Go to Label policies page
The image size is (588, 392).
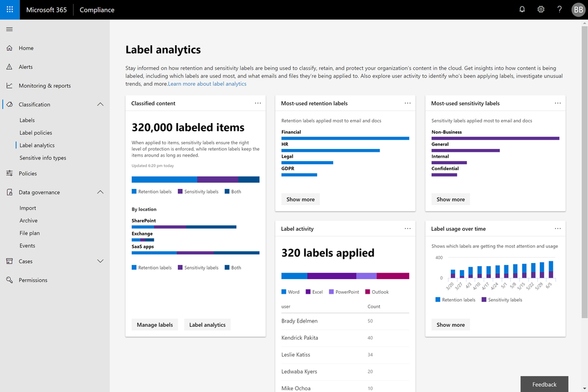tap(36, 133)
